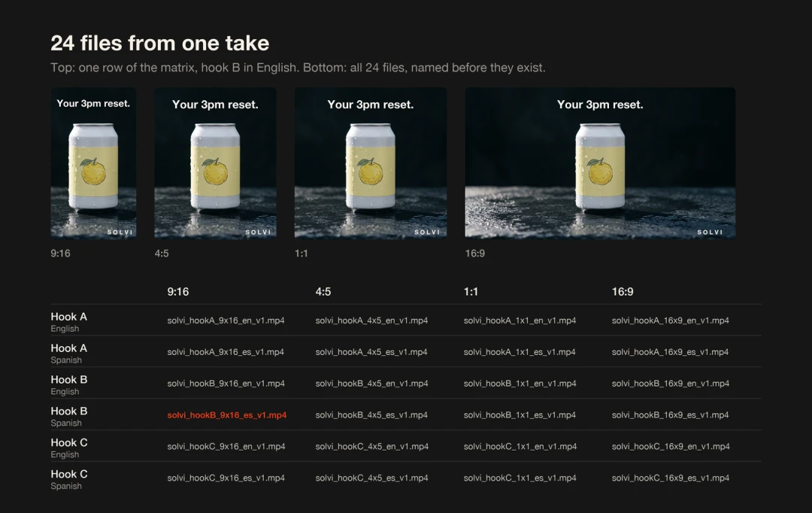Click the '4:5' table column header
This screenshot has width=812, height=513.
click(323, 292)
